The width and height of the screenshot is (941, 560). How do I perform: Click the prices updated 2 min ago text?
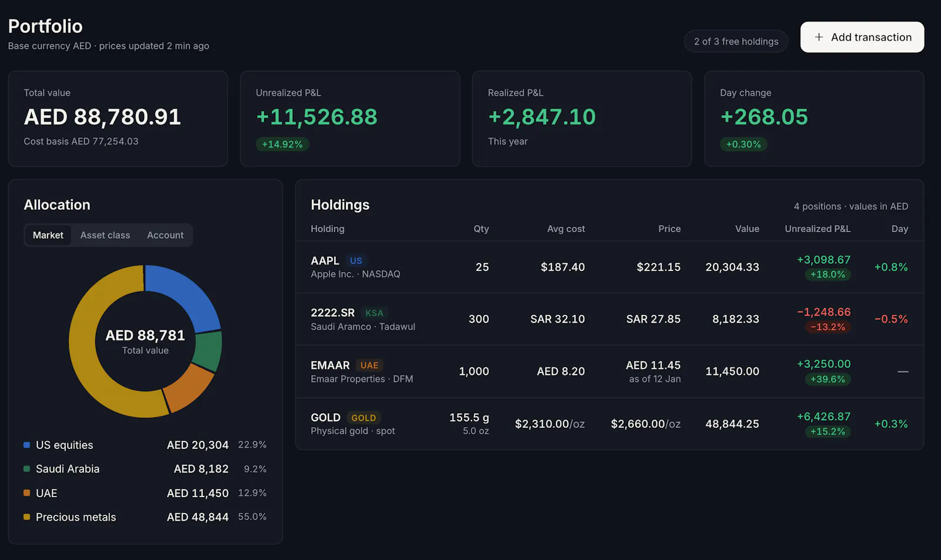(x=154, y=46)
